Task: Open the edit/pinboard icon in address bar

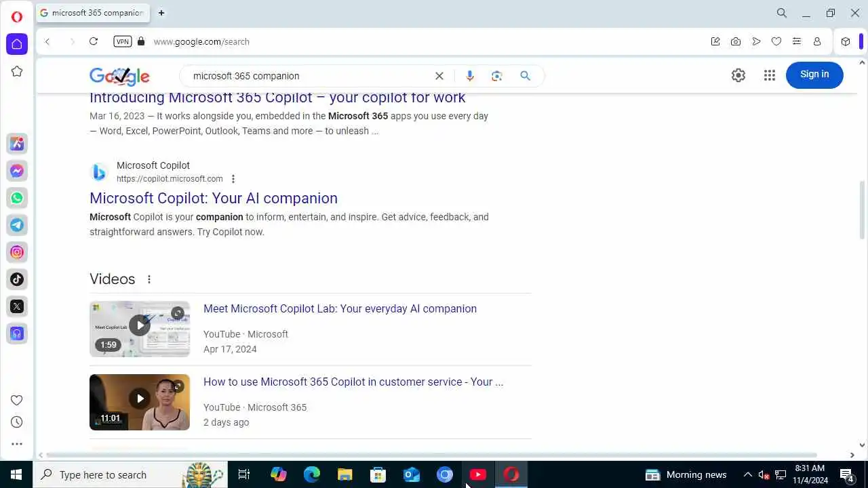Action: coord(715,41)
